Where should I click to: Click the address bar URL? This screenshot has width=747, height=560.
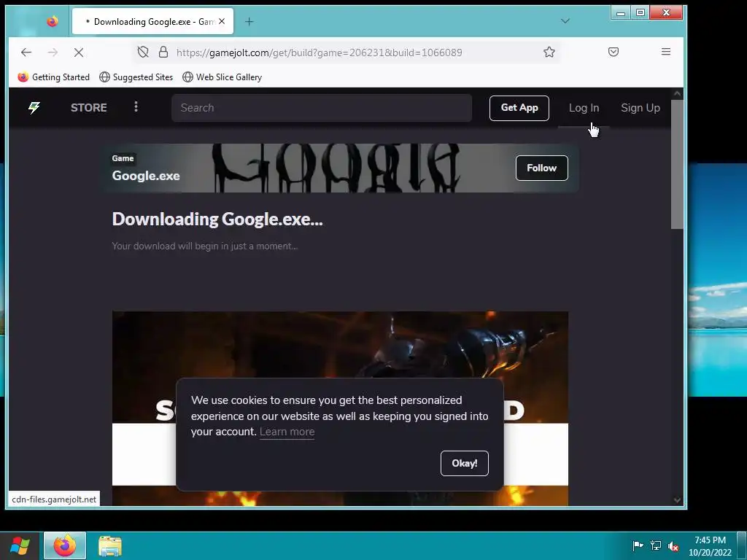(x=320, y=52)
